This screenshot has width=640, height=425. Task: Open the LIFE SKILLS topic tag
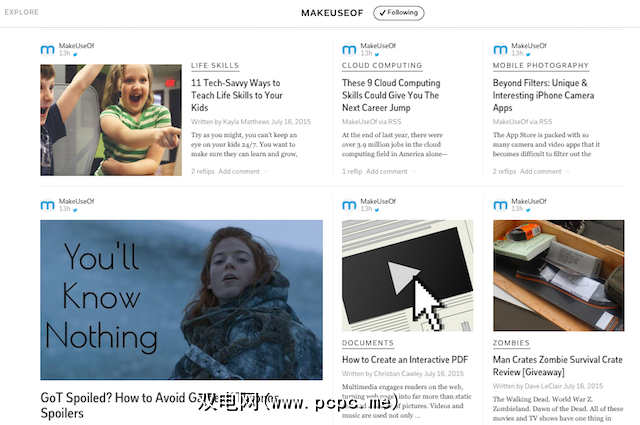click(x=215, y=65)
